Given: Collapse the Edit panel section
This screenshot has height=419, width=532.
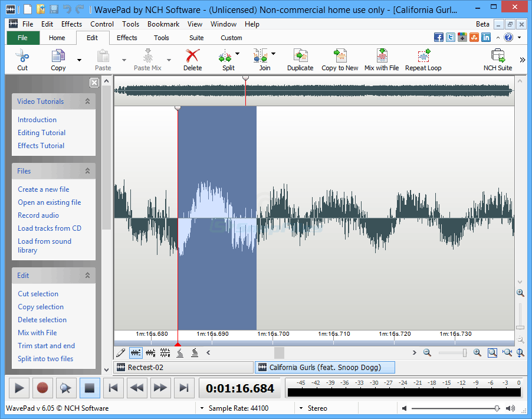Looking at the screenshot, I should click(87, 276).
